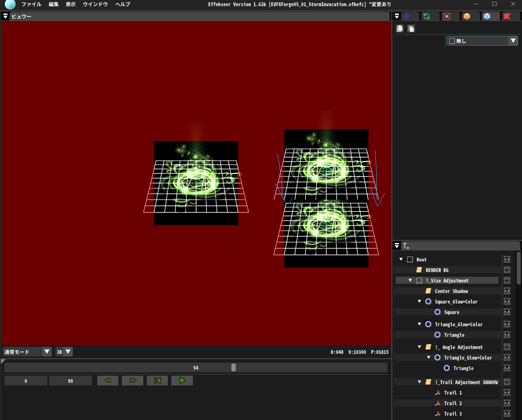Click the Trail 1 ribbon node icon

tap(438, 393)
